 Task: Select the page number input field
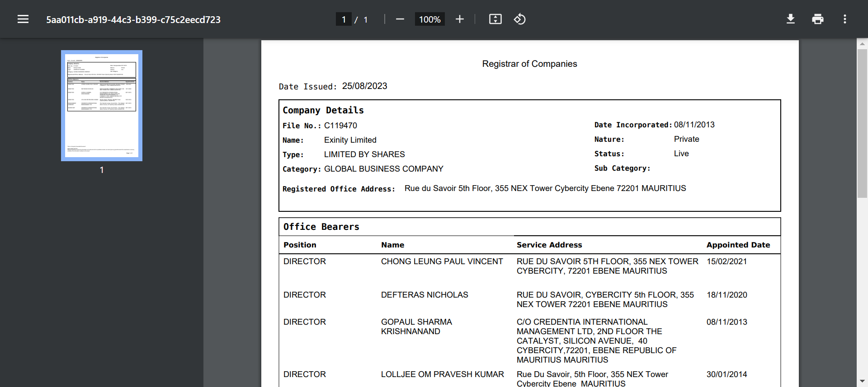pos(344,19)
